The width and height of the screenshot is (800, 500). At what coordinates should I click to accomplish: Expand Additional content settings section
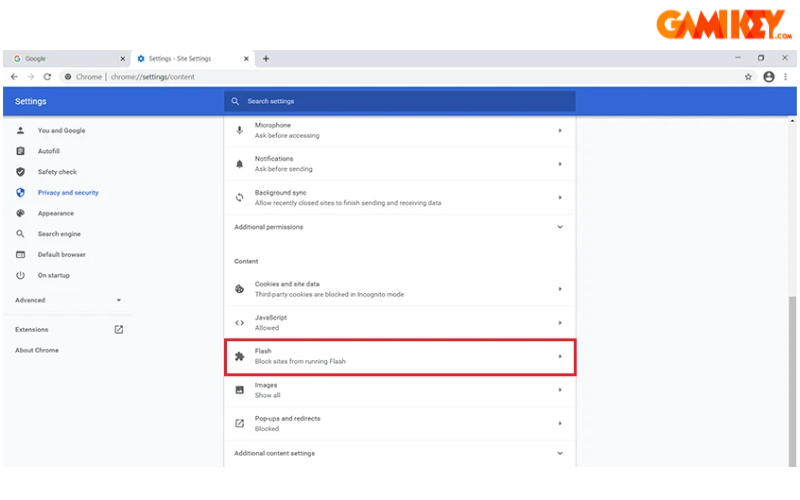pos(559,453)
